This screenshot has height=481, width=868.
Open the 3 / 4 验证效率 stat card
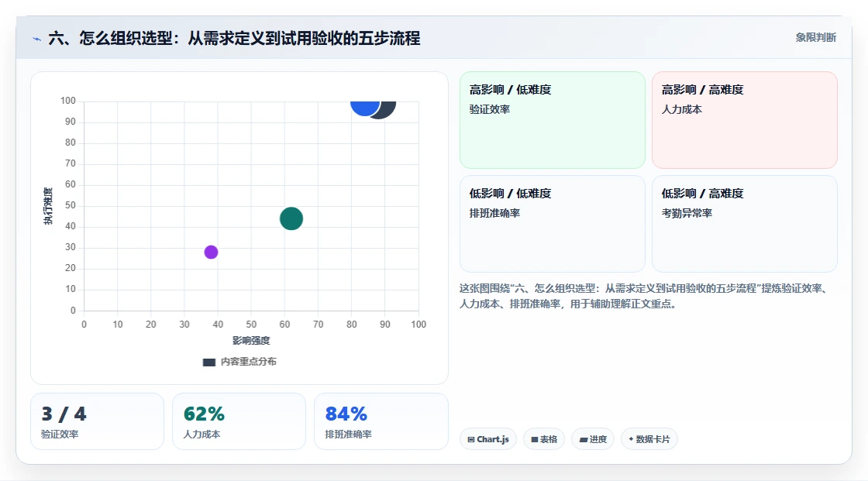98,421
